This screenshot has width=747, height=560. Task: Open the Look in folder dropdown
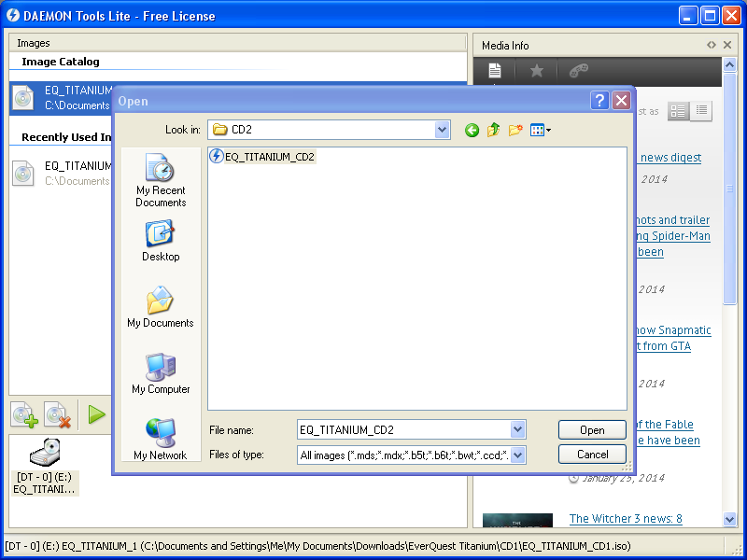(x=443, y=130)
